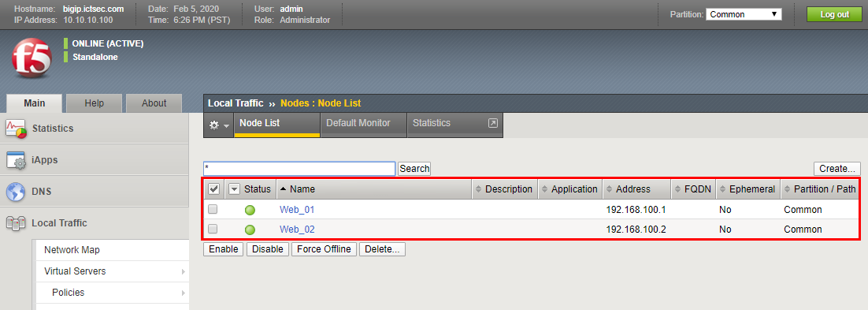
Task: Click the iApps gear window icon
Action: click(16, 160)
